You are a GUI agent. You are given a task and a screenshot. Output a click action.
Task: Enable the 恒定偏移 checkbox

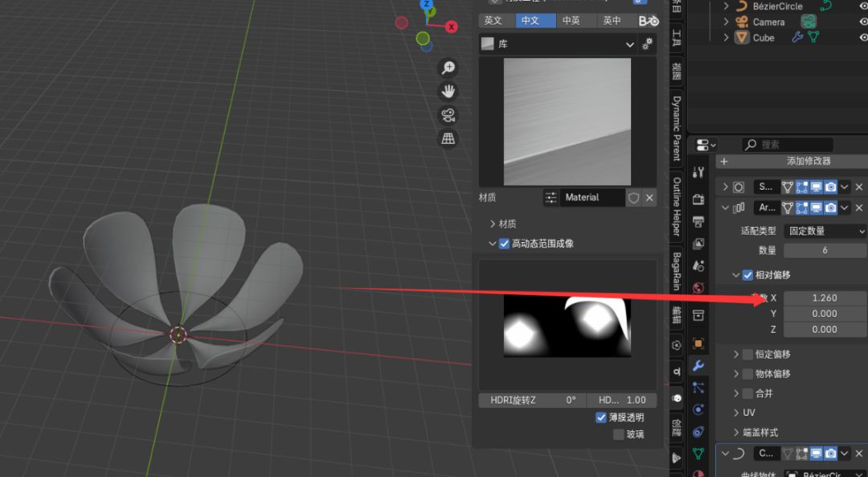click(x=747, y=355)
